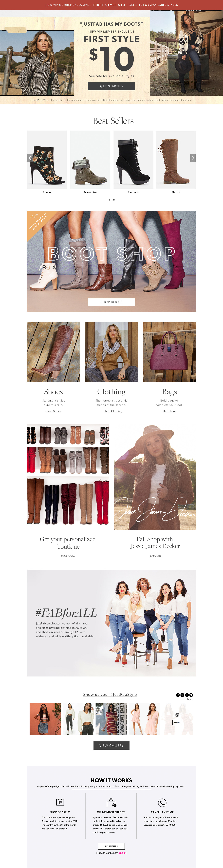This screenshot has width=223, height=868.
Task: Click the previous arrow on Best Sellers
Action: (30, 158)
